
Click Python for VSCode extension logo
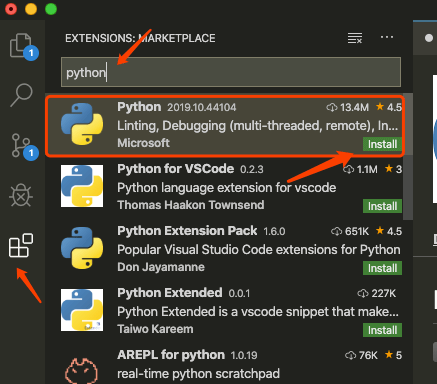tap(82, 186)
